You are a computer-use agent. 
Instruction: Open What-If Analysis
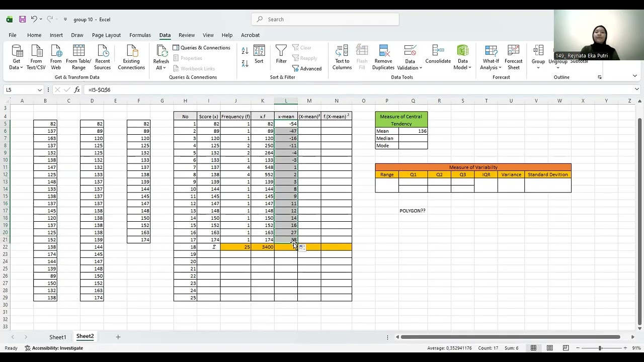(x=491, y=57)
